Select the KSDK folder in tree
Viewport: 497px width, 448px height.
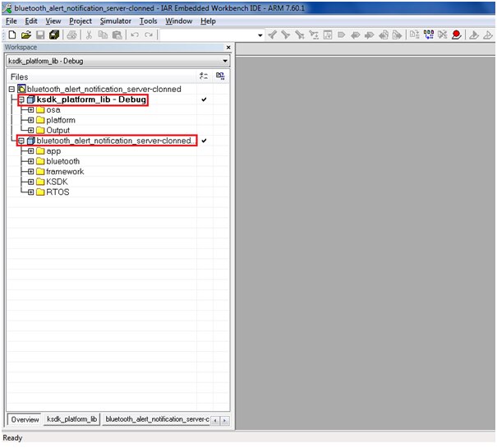[57, 182]
